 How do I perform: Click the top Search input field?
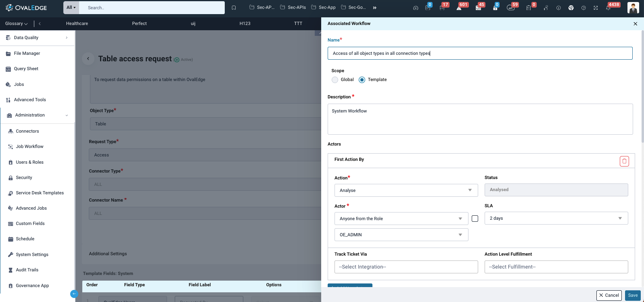point(152,7)
